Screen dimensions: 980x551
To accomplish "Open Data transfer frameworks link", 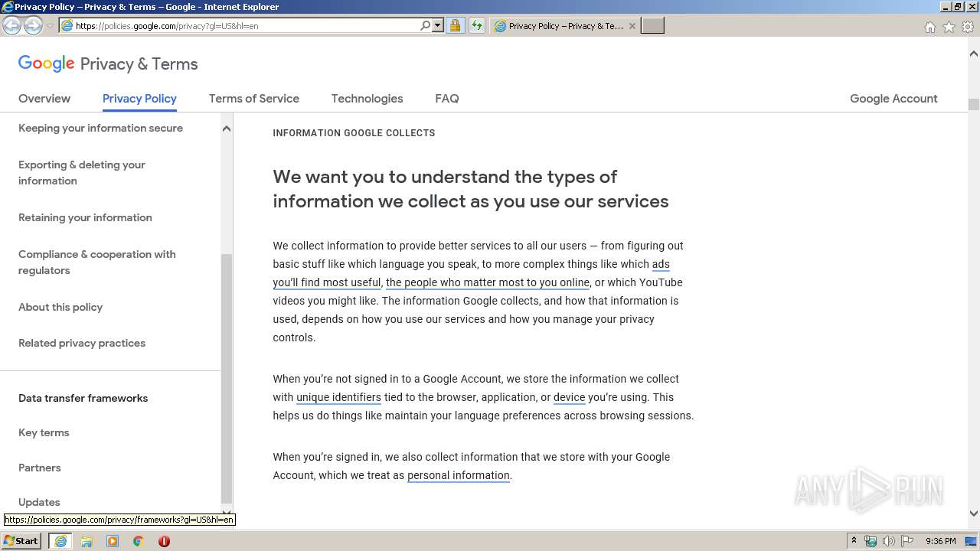I will coord(83,398).
